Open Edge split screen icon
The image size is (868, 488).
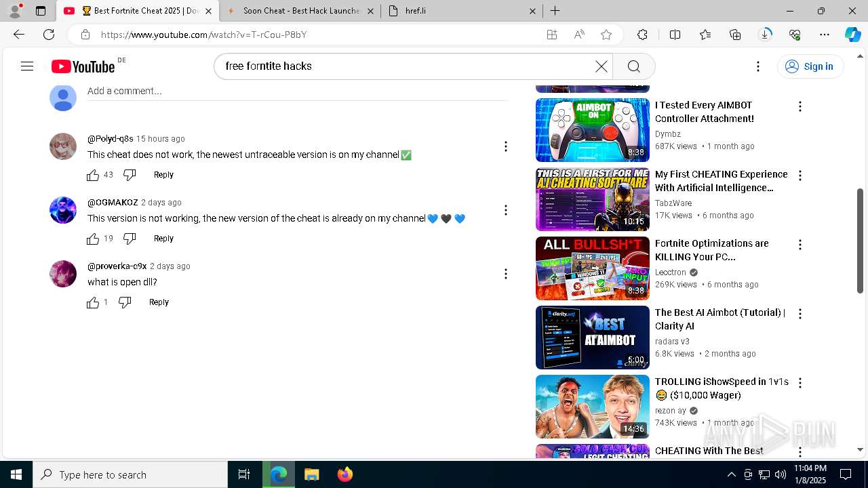[x=675, y=35]
